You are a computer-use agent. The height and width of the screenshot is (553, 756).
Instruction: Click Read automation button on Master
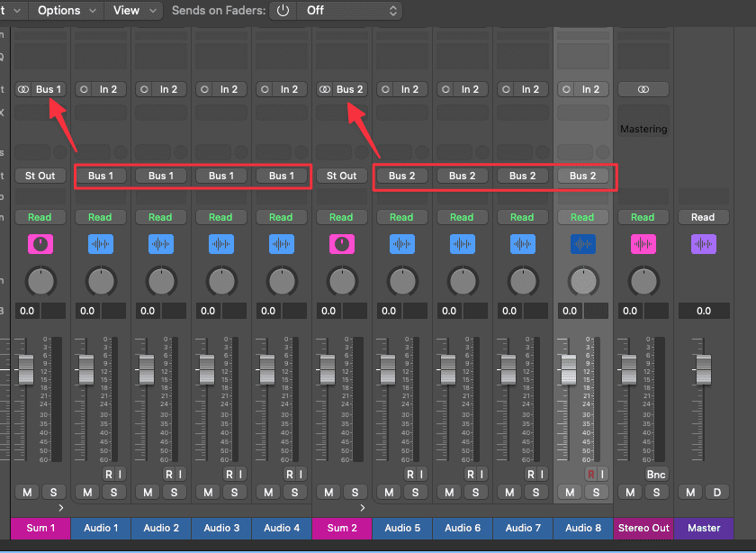pyautogui.click(x=703, y=217)
